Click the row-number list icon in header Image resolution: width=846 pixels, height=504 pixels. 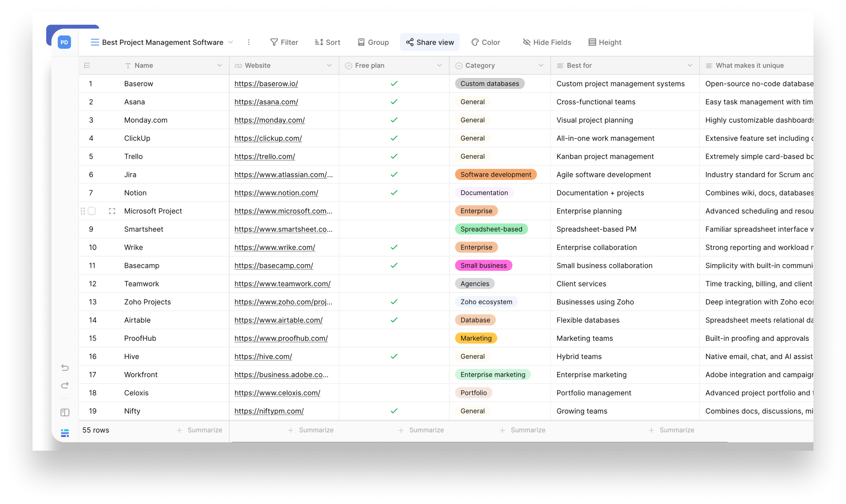point(87,65)
